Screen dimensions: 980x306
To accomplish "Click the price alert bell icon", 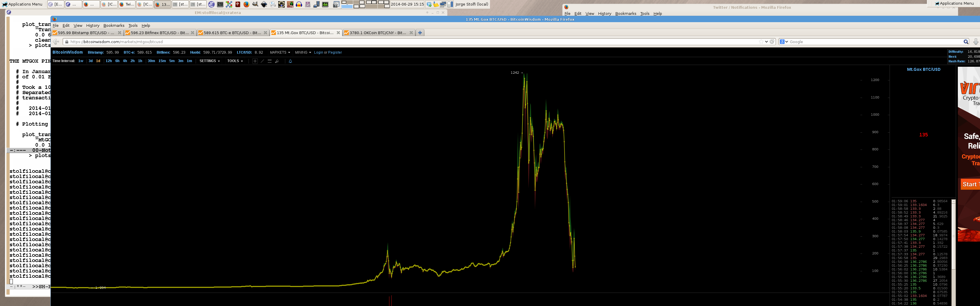I will (x=290, y=61).
